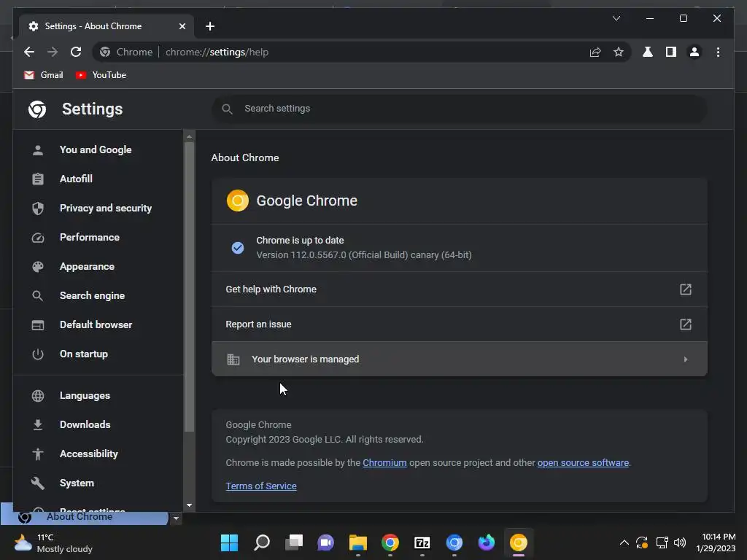
Task: Click the Report an issue row
Action: [x=460, y=324]
